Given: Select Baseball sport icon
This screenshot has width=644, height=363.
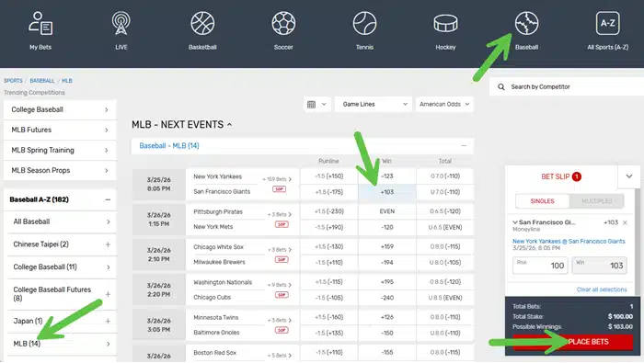Looking at the screenshot, I should 526,23.
